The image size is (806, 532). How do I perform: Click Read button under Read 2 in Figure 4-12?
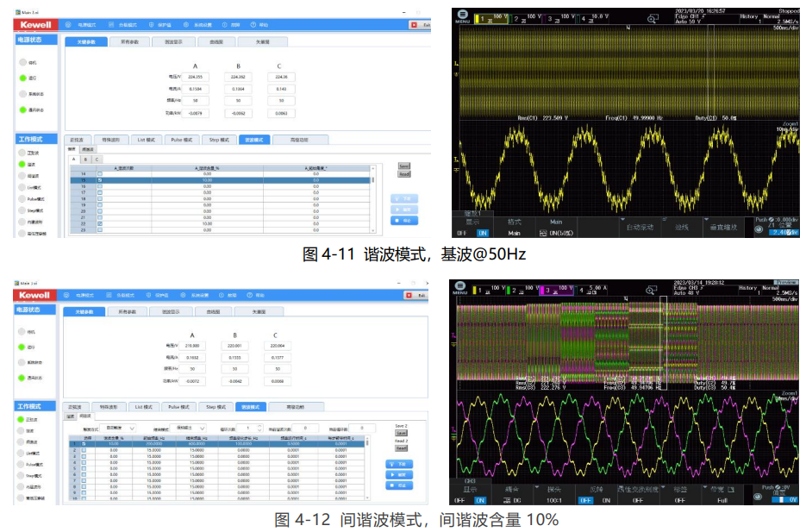[401, 448]
